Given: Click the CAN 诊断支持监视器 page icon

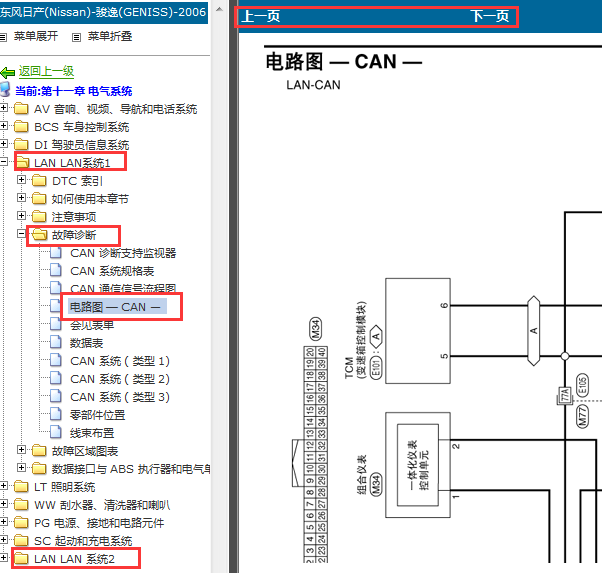Looking at the screenshot, I should pos(56,253).
